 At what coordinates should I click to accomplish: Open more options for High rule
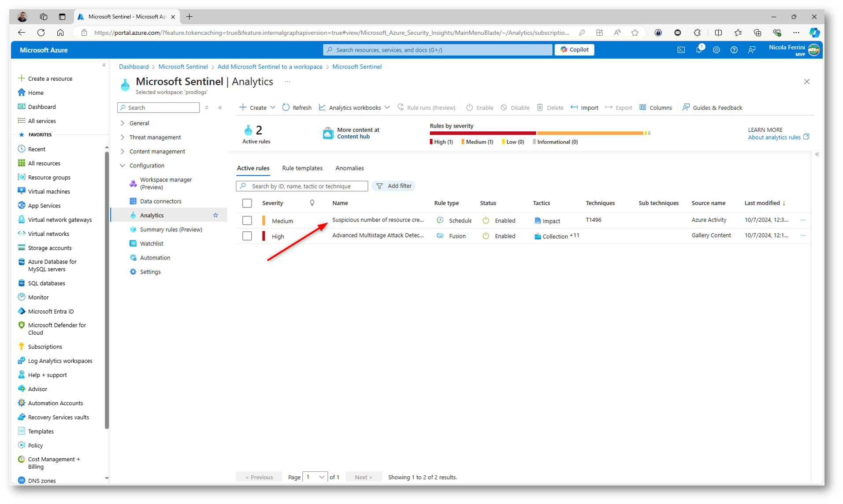(x=803, y=235)
